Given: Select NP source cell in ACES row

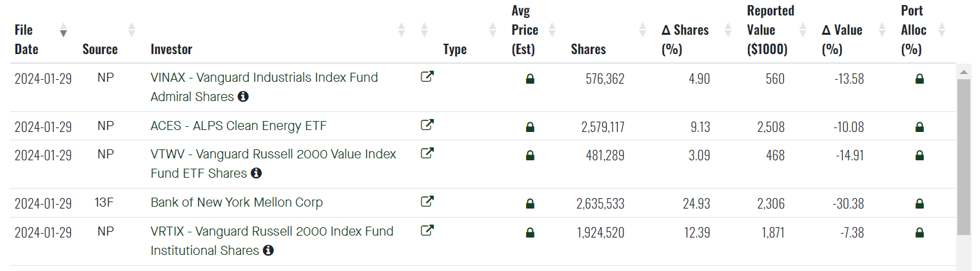Looking at the screenshot, I should tap(105, 126).
